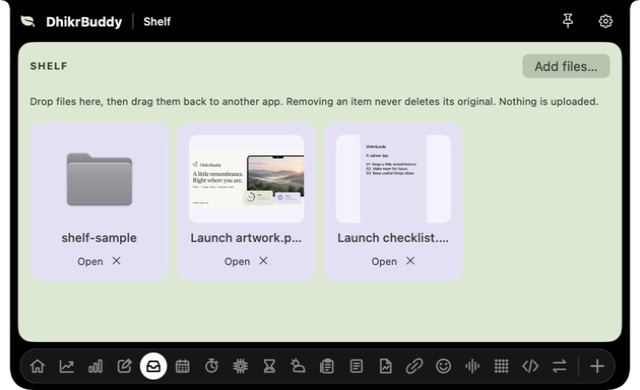Click the plus icon in dock
Screen dimensions: 640x390
tap(597, 366)
